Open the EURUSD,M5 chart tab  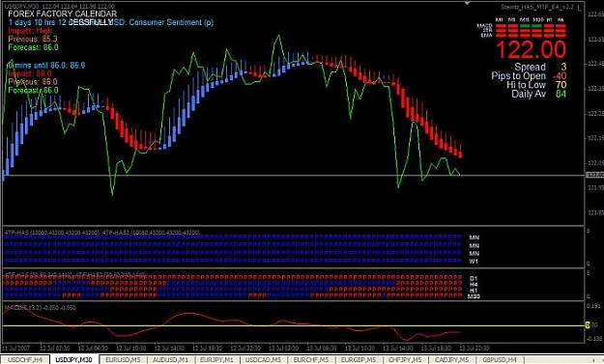pyautogui.click(x=123, y=360)
